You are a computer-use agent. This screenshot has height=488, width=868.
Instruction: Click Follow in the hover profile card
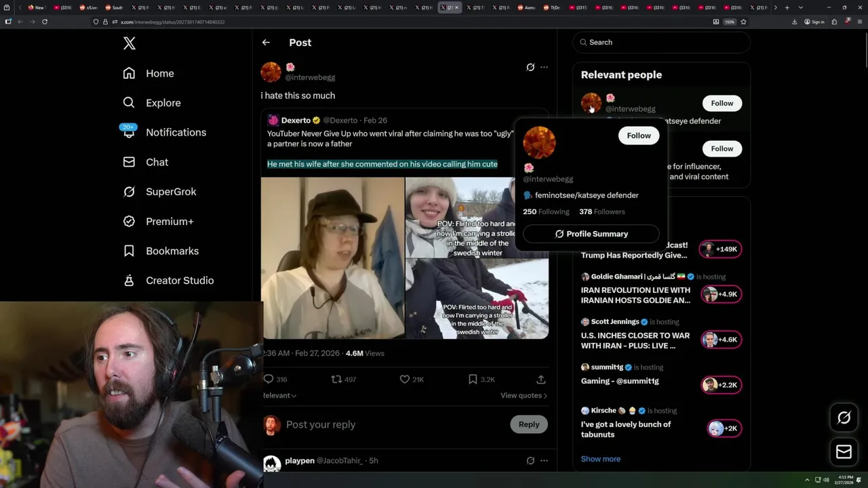point(639,136)
